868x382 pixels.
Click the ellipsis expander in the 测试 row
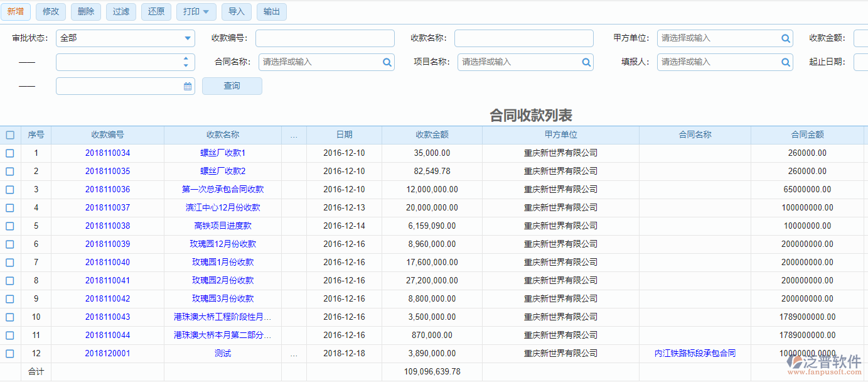[293, 353]
